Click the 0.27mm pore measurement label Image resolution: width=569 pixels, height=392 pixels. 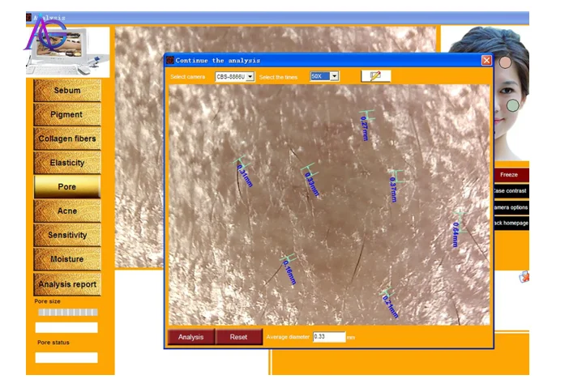[364, 128]
